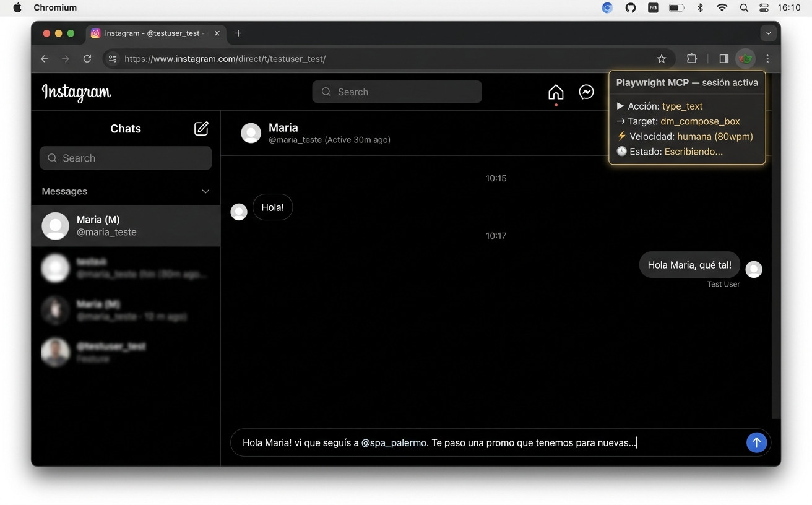Screen dimensions: 812x505
Task: Click the avatar beside the "Hola!" message
Action: coord(239,212)
